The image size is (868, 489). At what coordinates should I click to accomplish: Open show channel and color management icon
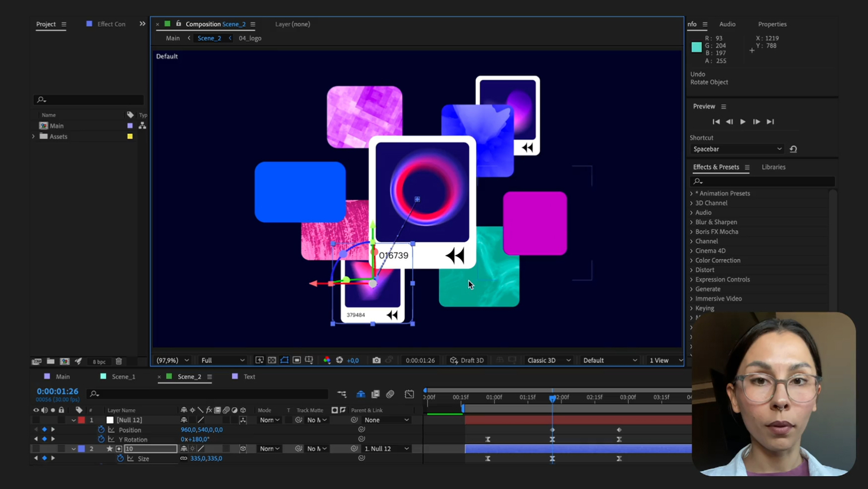pos(327,361)
